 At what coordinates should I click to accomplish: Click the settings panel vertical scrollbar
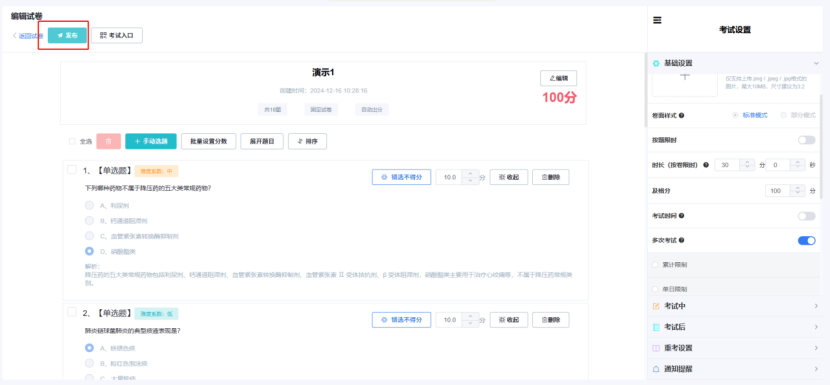821,146
